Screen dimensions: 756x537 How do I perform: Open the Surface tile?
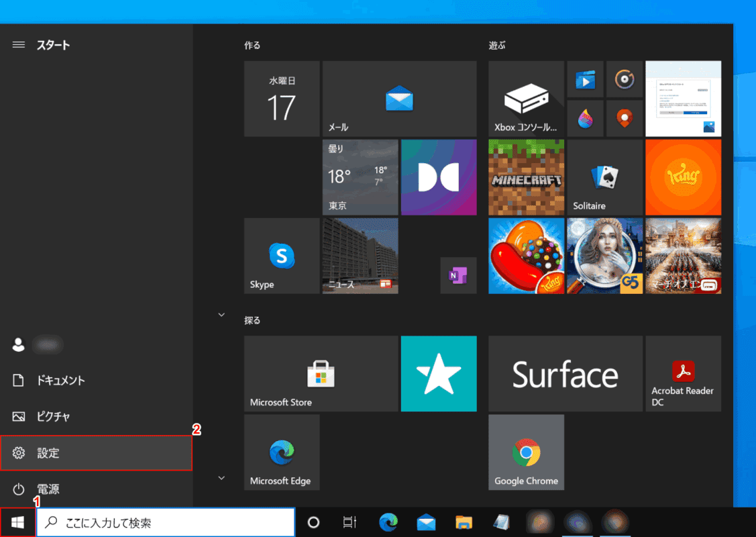tap(565, 373)
